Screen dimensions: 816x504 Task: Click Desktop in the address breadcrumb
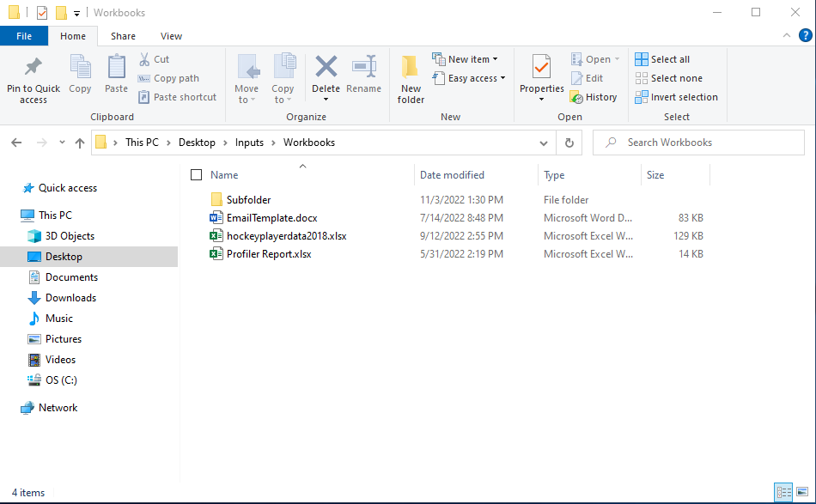(197, 143)
